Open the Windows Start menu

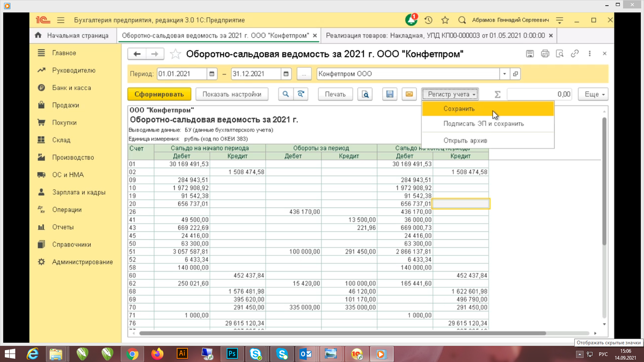click(x=10, y=354)
